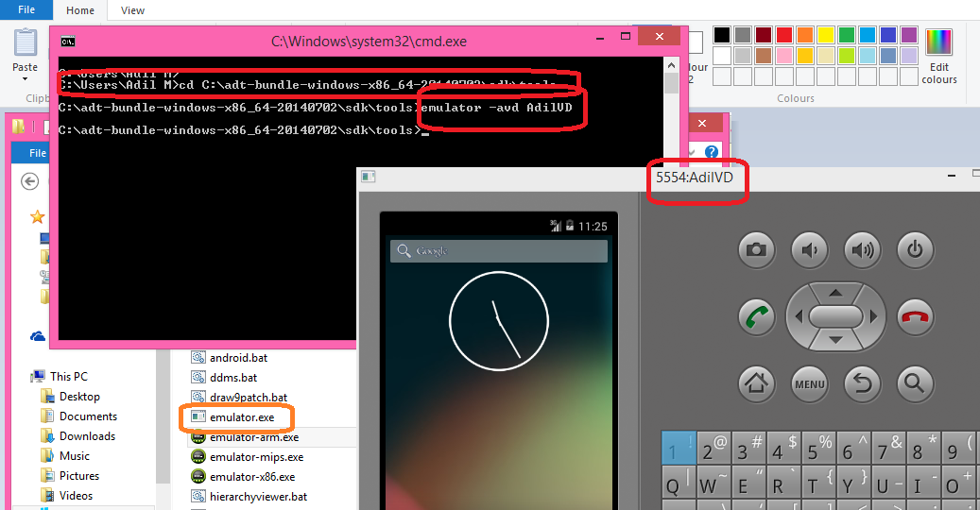Select the orange colour swatch
Viewport: 980px width, 510px height.
(x=805, y=35)
